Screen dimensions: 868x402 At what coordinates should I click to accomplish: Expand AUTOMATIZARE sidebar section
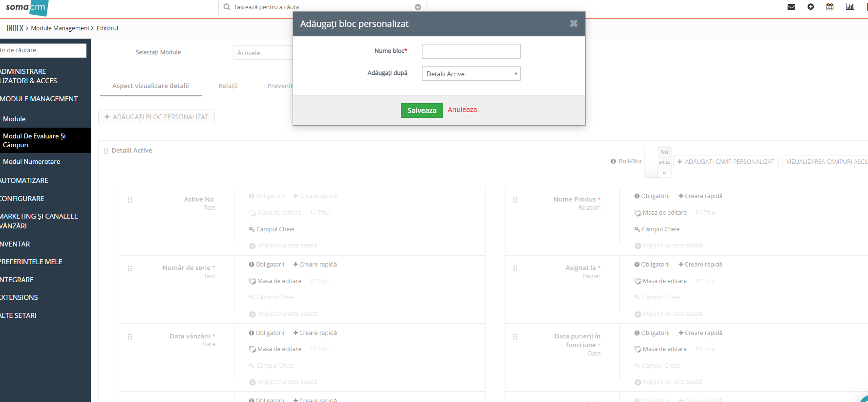(24, 180)
